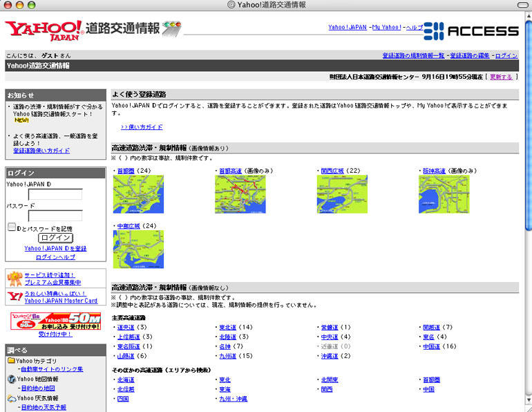This screenshot has width=532, height=412.
Task: Open the ヘルプ header link
Action: 415,27
